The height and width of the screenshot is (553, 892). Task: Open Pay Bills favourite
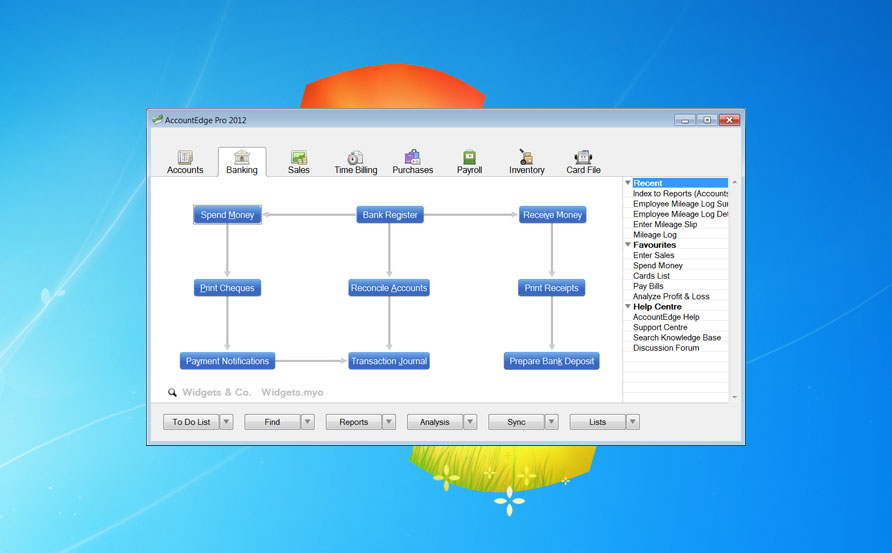648,286
